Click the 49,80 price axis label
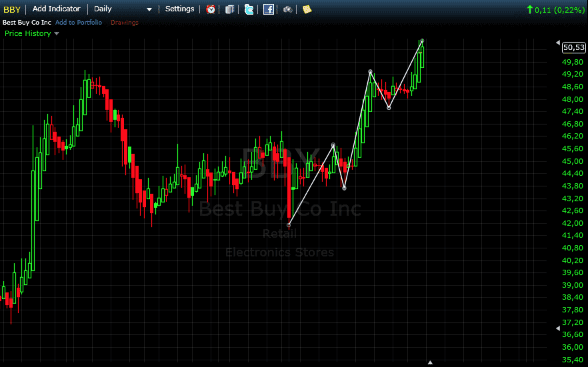Screen dimensions: 588x367 [572, 62]
